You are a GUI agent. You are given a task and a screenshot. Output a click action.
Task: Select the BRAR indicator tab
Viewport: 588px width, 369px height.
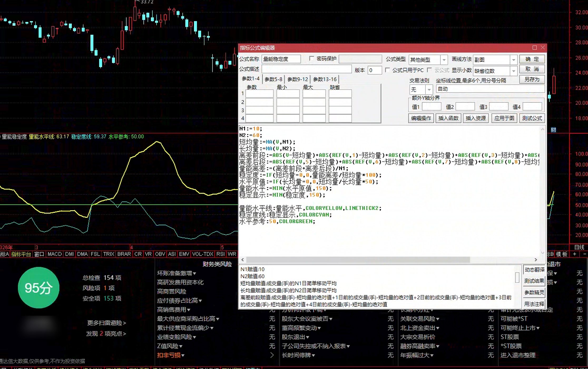(x=124, y=254)
